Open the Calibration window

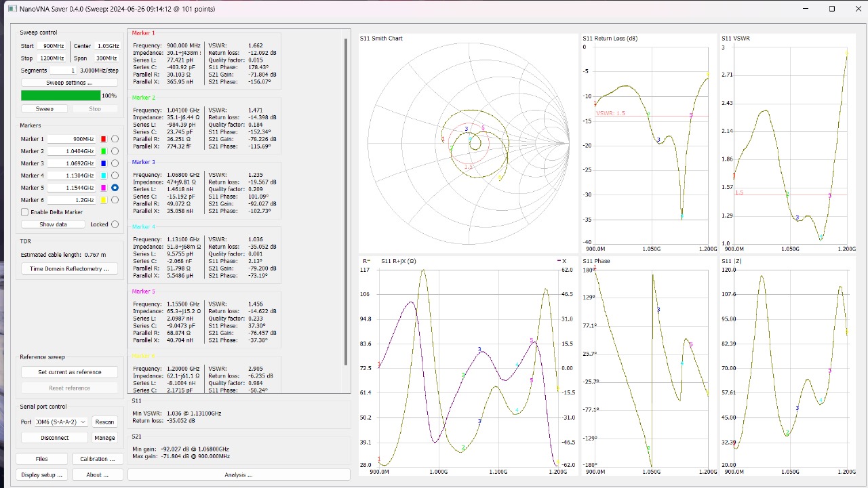98,459
